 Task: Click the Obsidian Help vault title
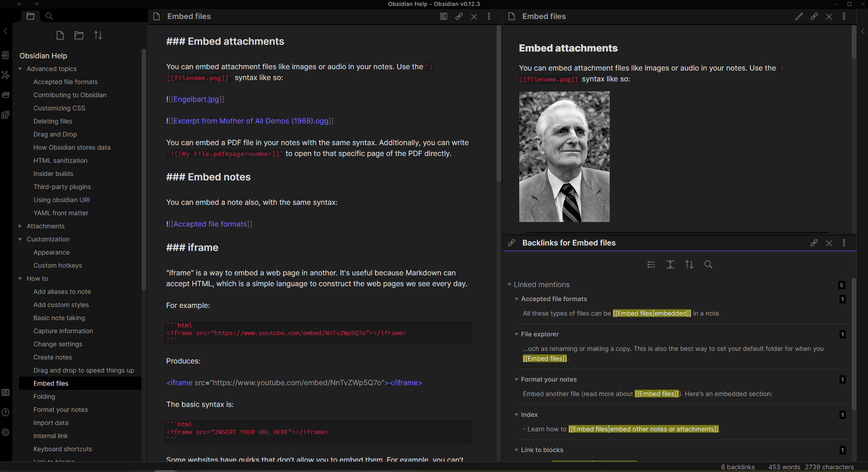[x=43, y=56]
